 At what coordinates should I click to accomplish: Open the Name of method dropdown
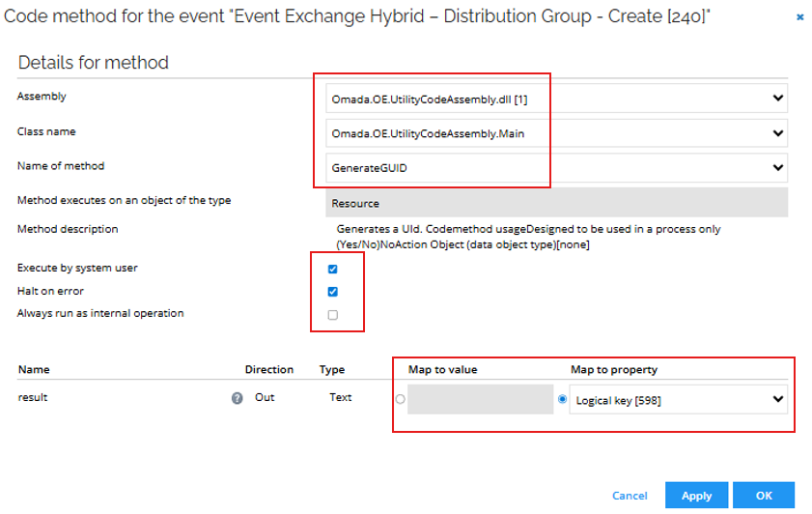[557, 167]
